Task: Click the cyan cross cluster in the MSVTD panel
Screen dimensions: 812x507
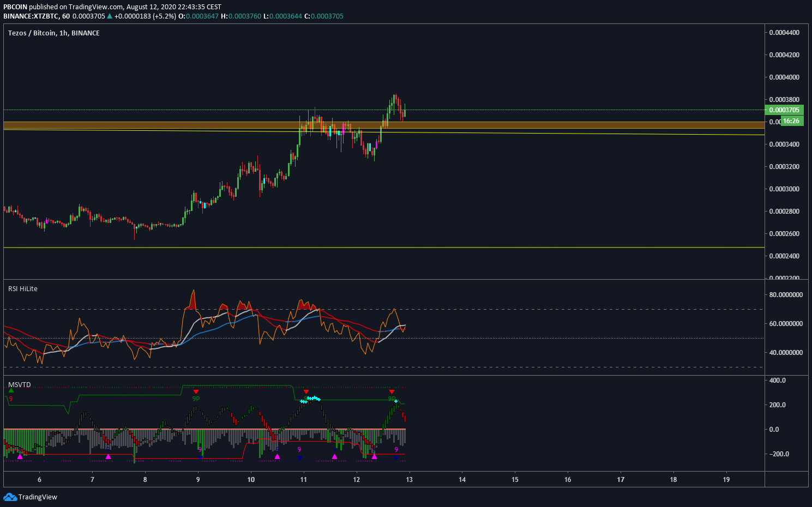Action: pos(310,400)
